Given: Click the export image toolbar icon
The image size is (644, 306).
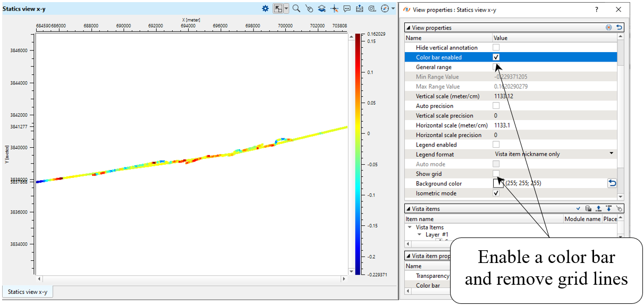Looking at the screenshot, I should click(360, 8).
